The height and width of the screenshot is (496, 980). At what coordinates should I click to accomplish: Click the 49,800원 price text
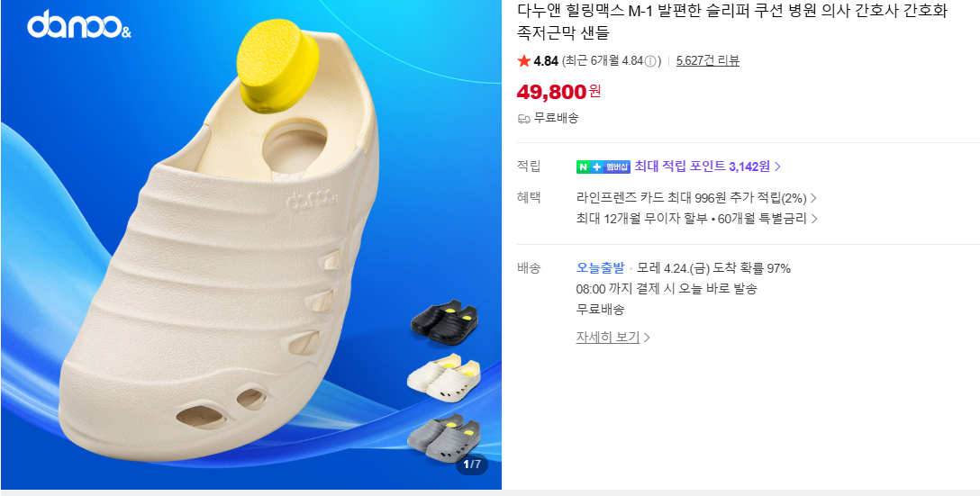[558, 91]
